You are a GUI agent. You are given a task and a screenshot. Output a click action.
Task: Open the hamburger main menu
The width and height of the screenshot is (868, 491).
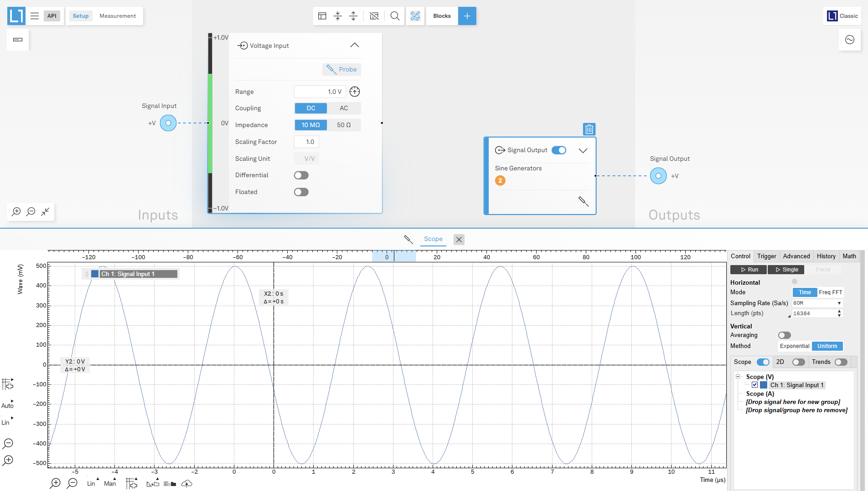pyautogui.click(x=35, y=16)
